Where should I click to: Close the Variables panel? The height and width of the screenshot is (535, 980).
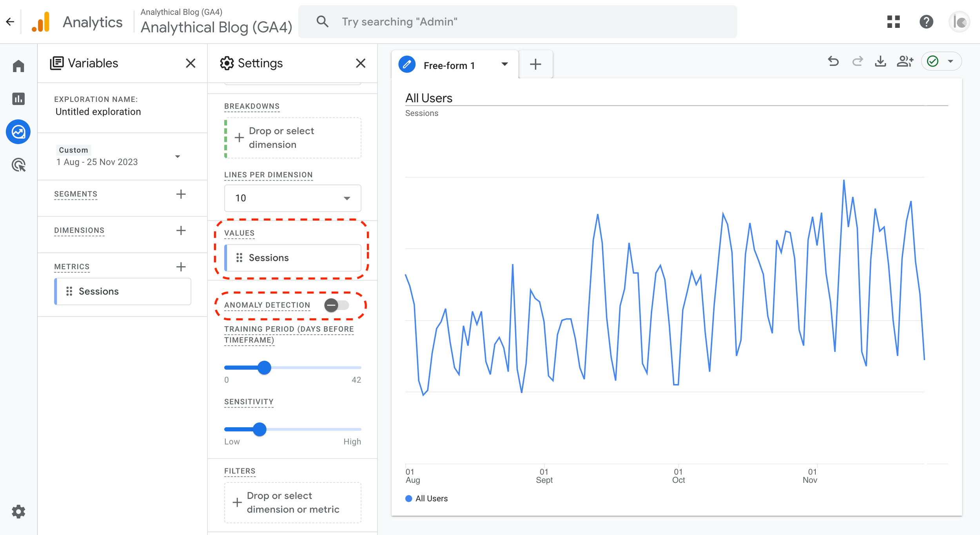(191, 63)
